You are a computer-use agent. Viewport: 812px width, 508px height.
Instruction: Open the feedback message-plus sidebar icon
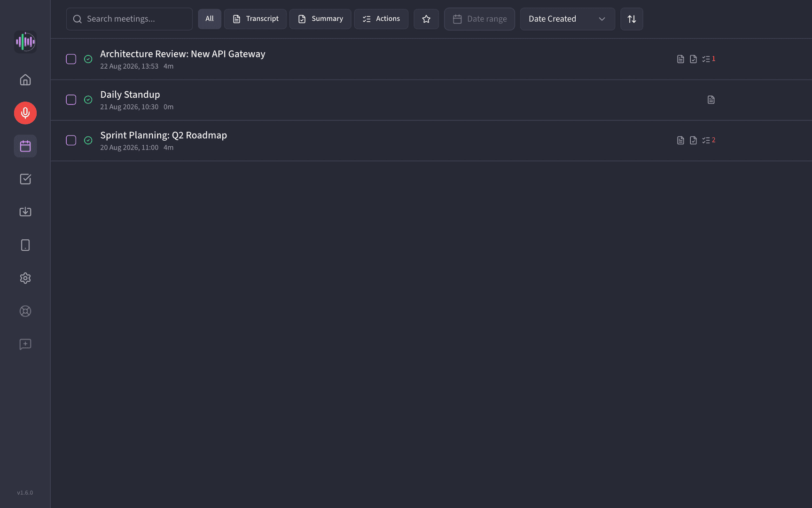tap(25, 344)
